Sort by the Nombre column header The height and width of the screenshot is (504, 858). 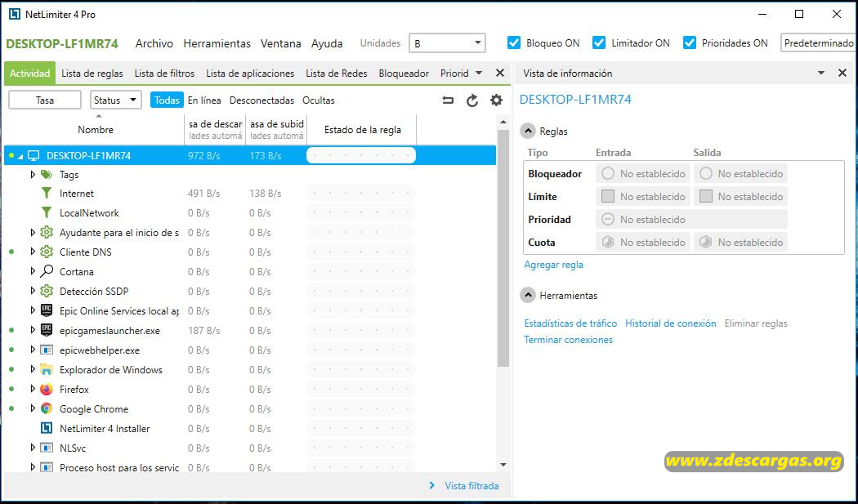[96, 130]
